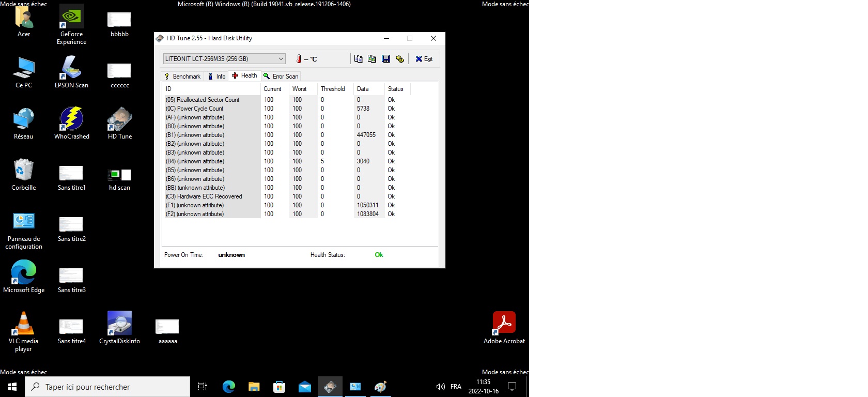Image resolution: width=868 pixels, height=397 pixels.
Task: Save screenshot with the floppy disk icon
Action: coord(385,59)
